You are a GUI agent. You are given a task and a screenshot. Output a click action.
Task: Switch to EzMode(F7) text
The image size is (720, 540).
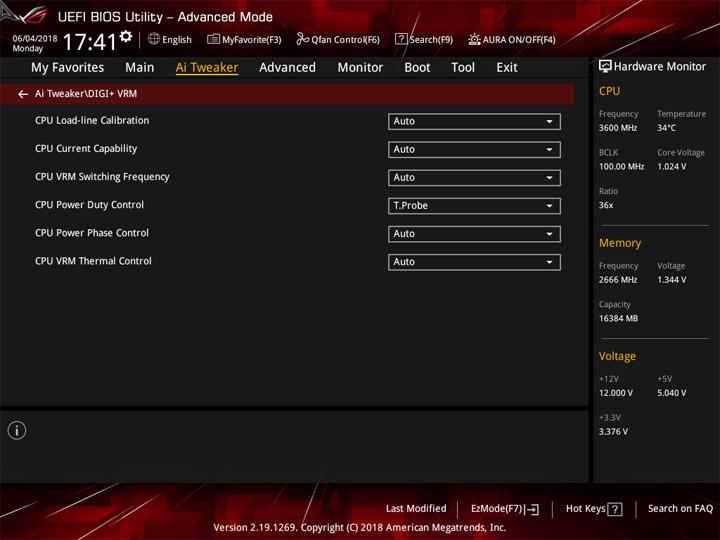click(497, 509)
